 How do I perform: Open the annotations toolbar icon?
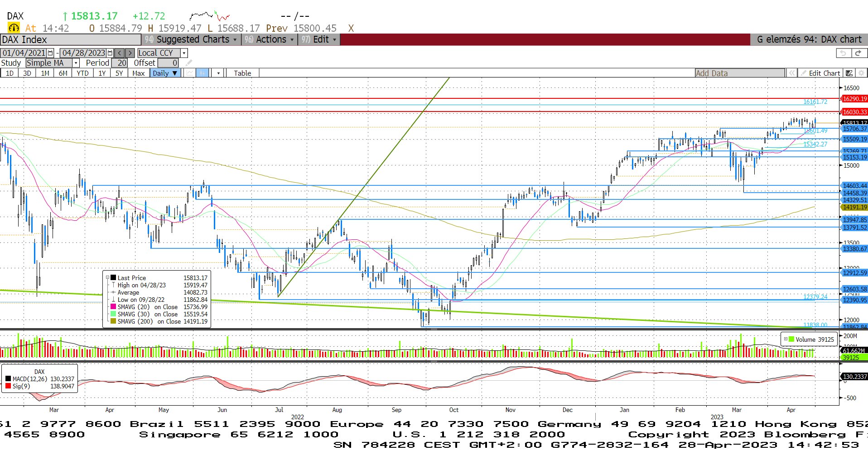pos(849,73)
